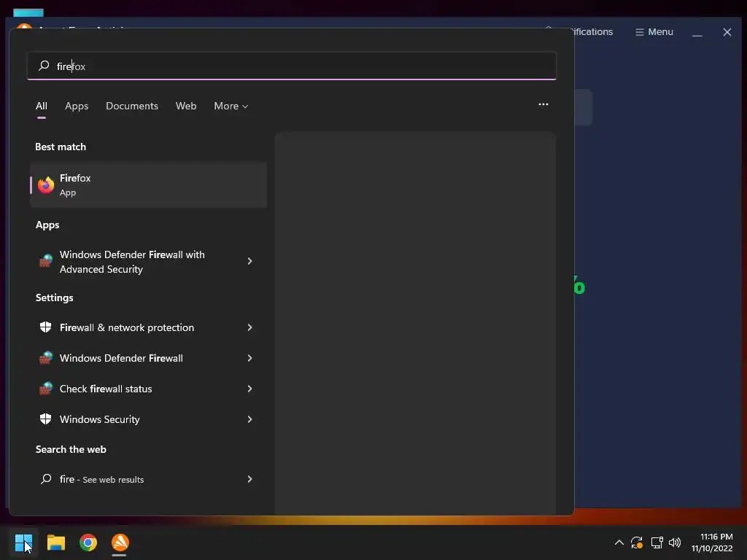Launch Google Chrome from the taskbar
747x560 pixels.
click(88, 542)
